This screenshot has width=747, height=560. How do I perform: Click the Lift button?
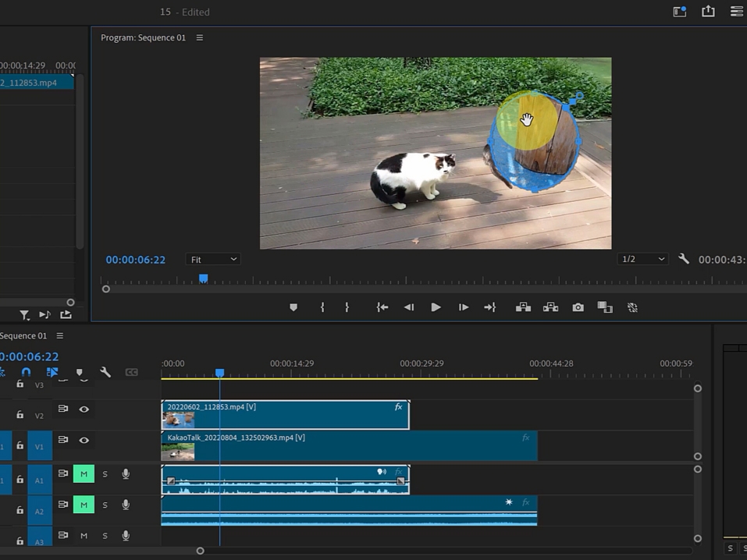tap(523, 307)
